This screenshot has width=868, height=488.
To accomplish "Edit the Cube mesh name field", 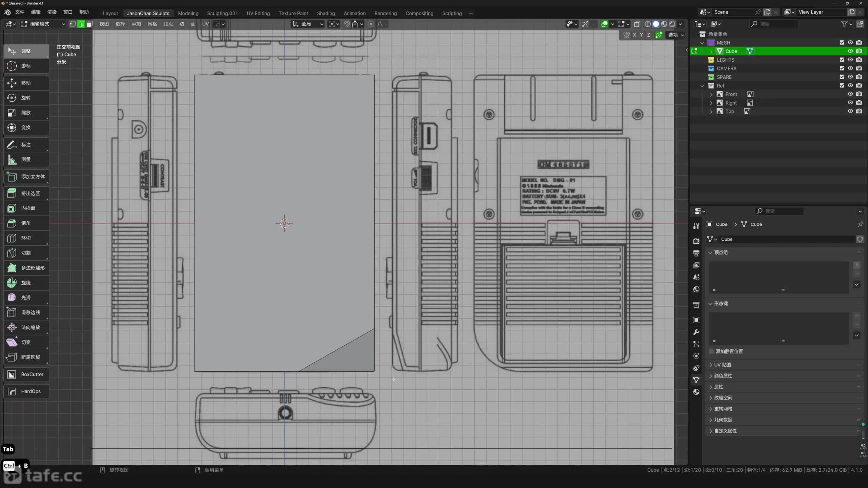I will 787,239.
